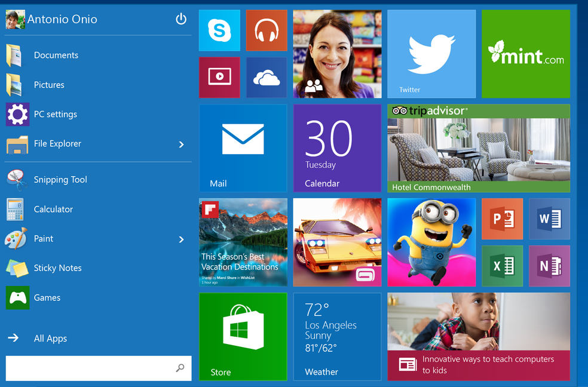
Task: Click the Pictures folder icon
Action: pos(14,85)
